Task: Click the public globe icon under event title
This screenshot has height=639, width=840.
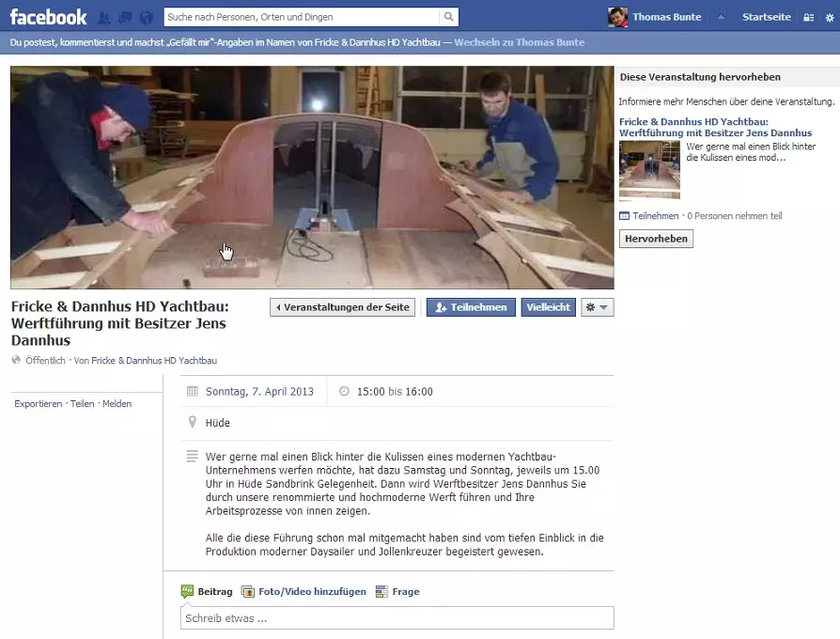Action: tap(16, 360)
